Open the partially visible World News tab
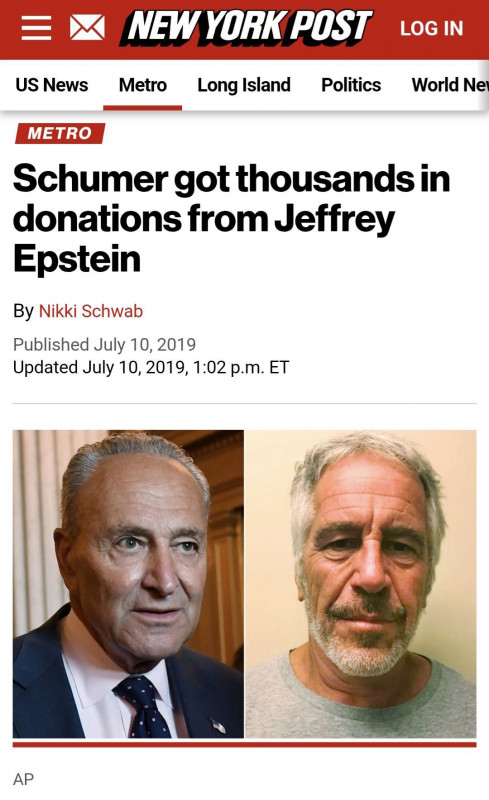This screenshot has height=800, width=489. tap(450, 85)
